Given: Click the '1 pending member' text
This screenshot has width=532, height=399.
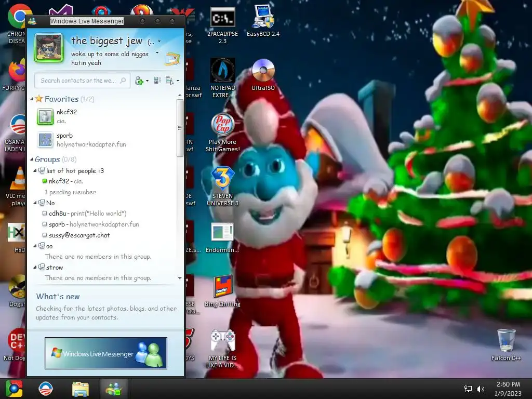Looking at the screenshot, I should click(x=70, y=192).
